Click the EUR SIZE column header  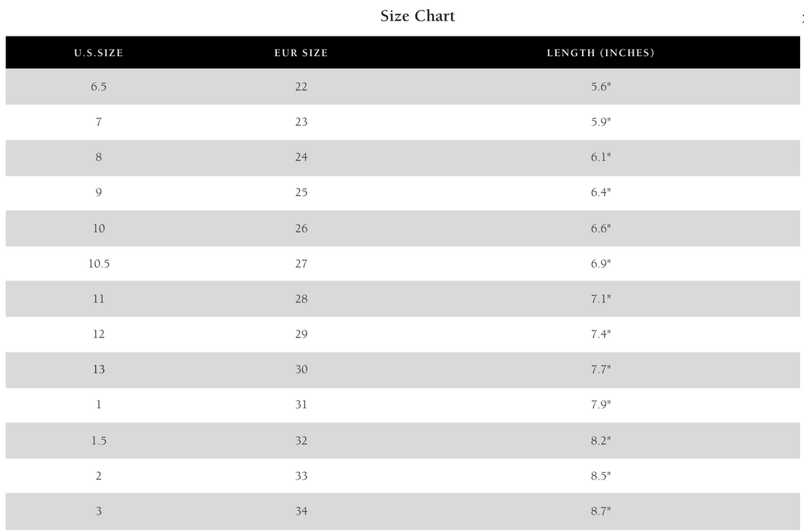click(x=301, y=53)
